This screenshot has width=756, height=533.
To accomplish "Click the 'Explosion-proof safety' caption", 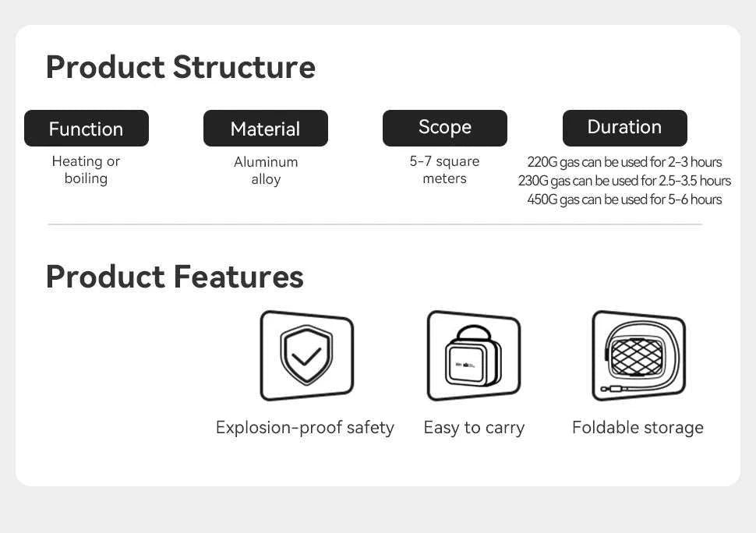I will coord(305,428).
